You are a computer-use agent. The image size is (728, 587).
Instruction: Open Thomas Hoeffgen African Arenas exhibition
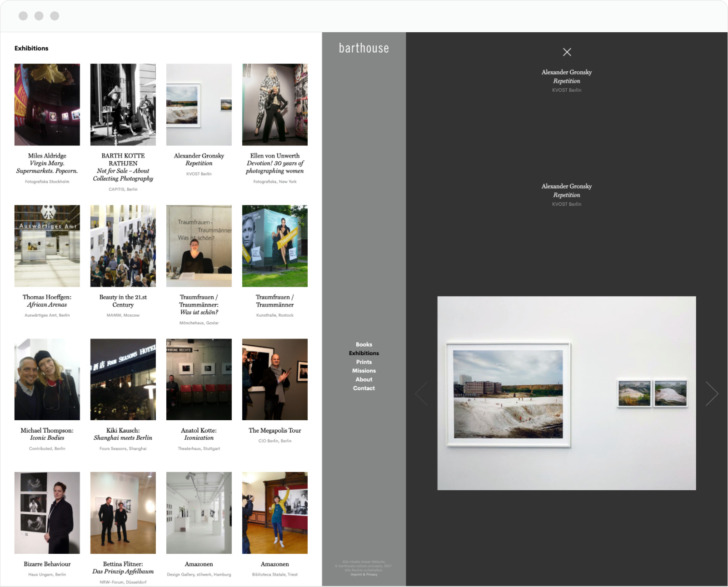tap(47, 246)
